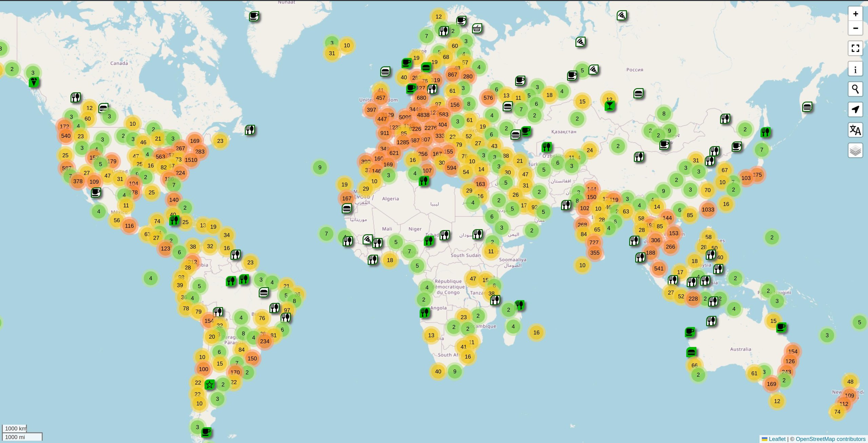Click the coffee cup marker in Greenland
The height and width of the screenshot is (443, 868).
point(254,16)
